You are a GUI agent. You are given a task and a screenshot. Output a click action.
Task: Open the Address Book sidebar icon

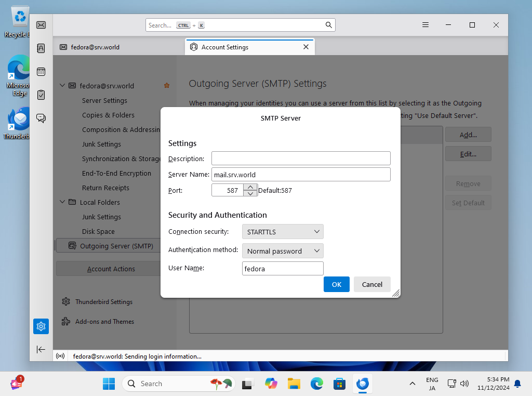point(41,48)
